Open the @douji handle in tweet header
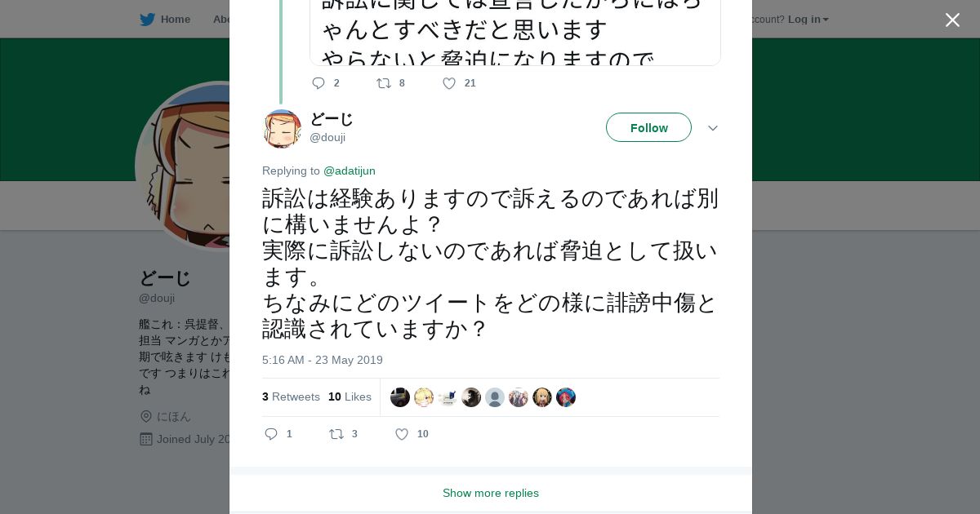The height and width of the screenshot is (514, 980). 327,138
